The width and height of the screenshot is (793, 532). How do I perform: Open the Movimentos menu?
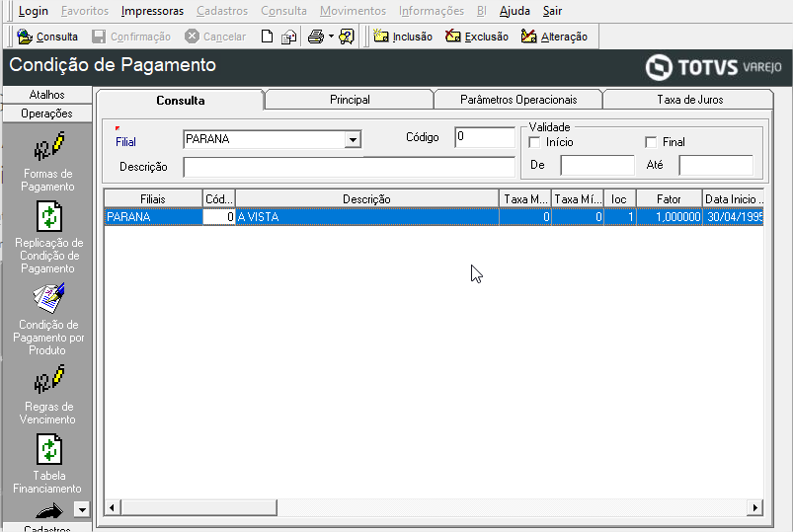pos(353,11)
